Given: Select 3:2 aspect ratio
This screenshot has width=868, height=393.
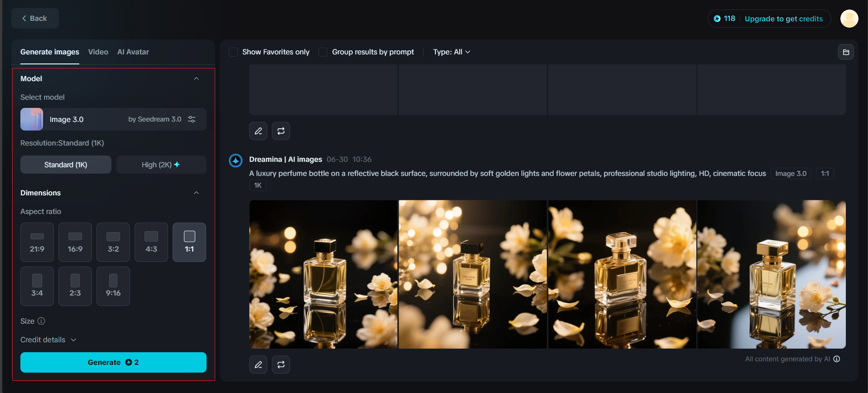Looking at the screenshot, I should pyautogui.click(x=113, y=242).
